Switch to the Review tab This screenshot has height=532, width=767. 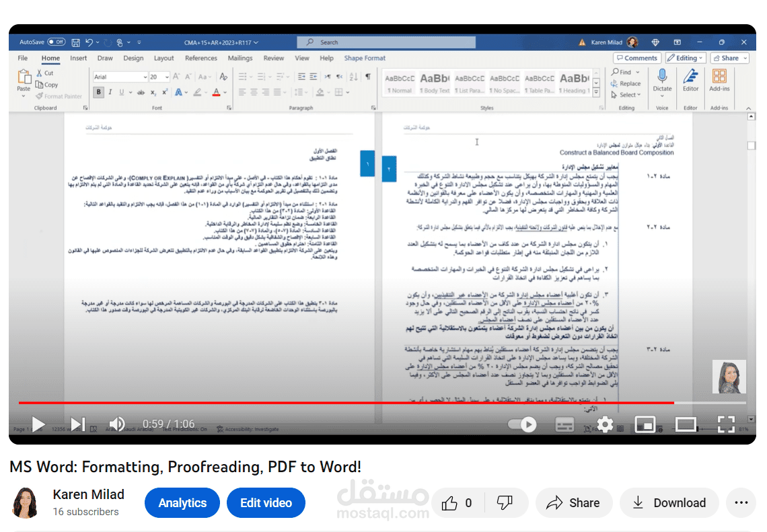(273, 58)
